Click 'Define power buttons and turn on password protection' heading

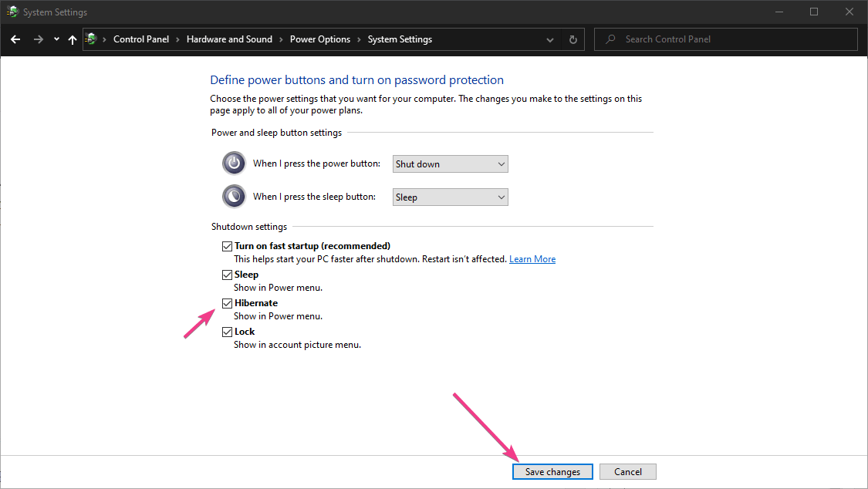(x=356, y=79)
